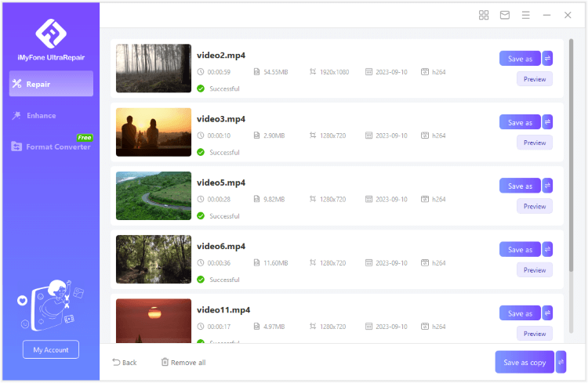This screenshot has width=588, height=383.
Task: Click the Remove all trash icon
Action: 165,362
